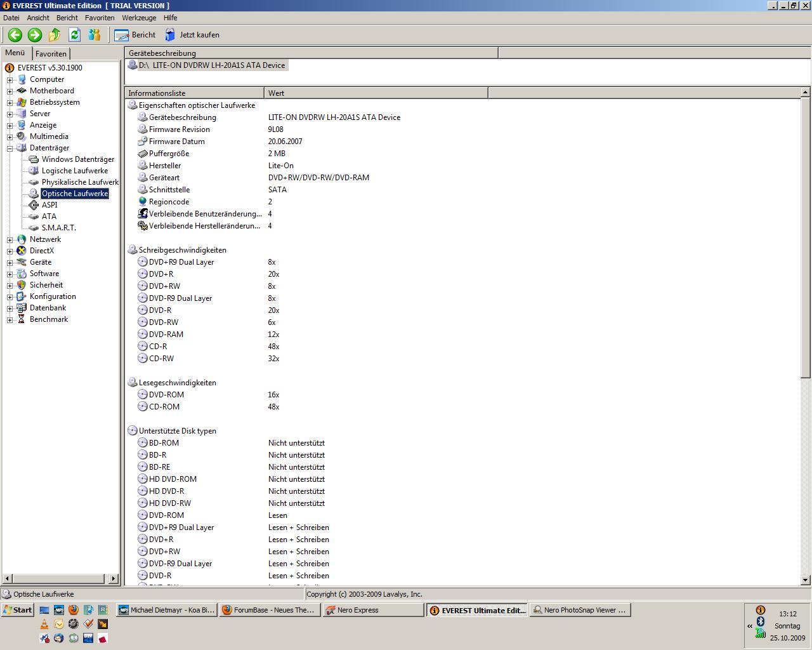Expand the Netzwerk tree node
This screenshot has height=650, width=812.
coord(10,240)
